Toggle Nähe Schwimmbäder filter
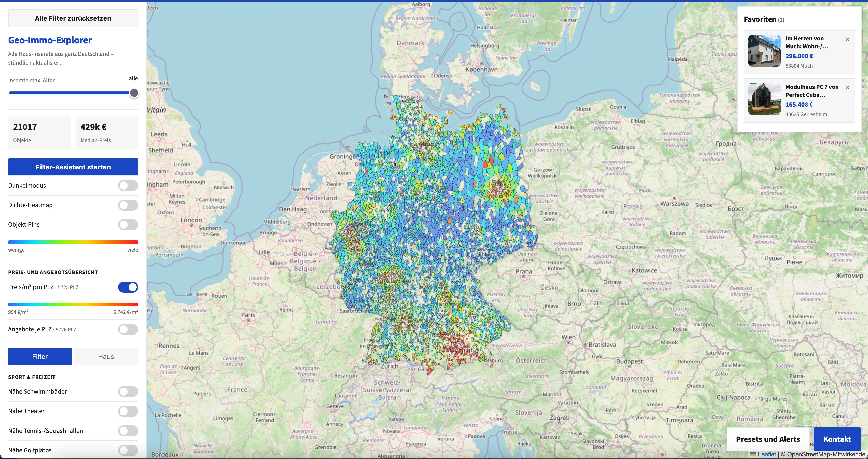 [128, 392]
